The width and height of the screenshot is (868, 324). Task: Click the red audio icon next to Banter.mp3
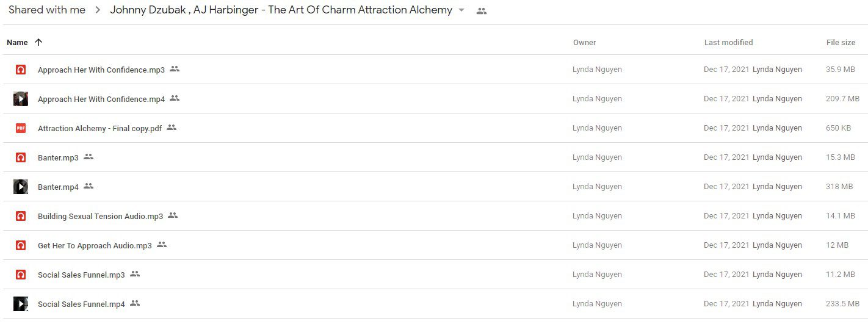click(x=21, y=157)
